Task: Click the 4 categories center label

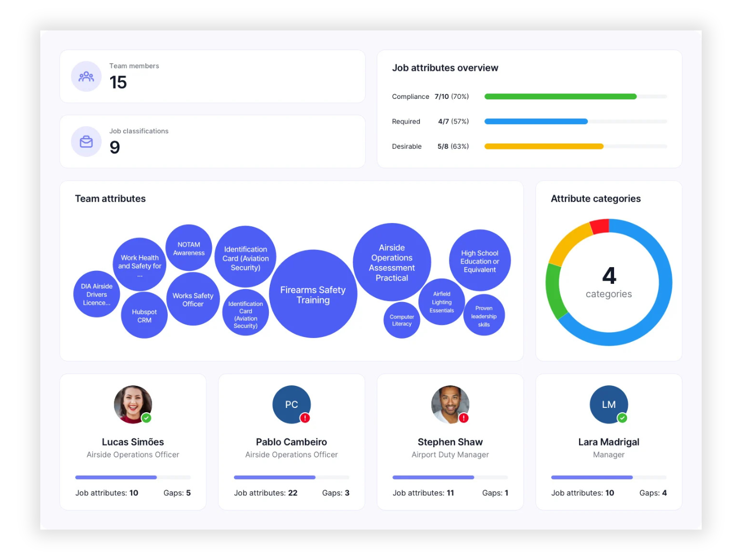Action: point(609,283)
